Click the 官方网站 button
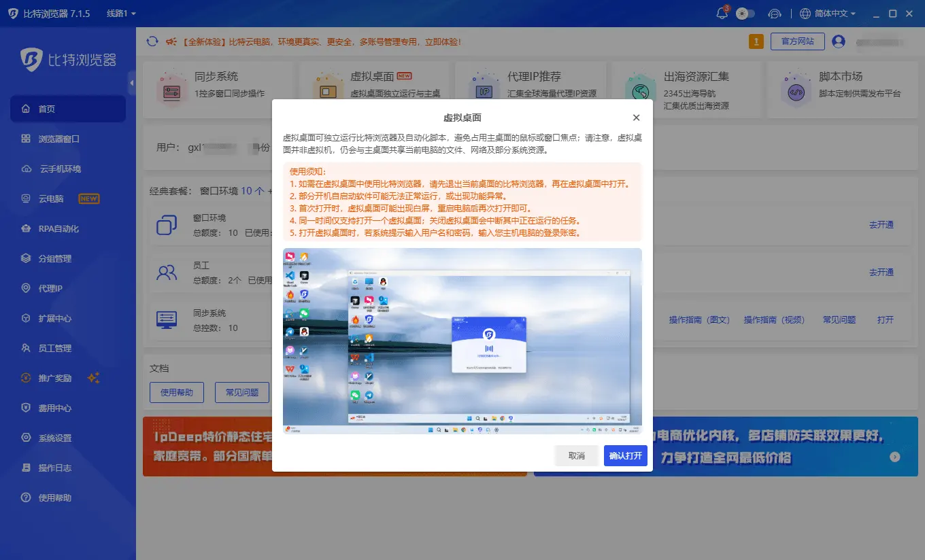The width and height of the screenshot is (925, 560). click(x=798, y=41)
